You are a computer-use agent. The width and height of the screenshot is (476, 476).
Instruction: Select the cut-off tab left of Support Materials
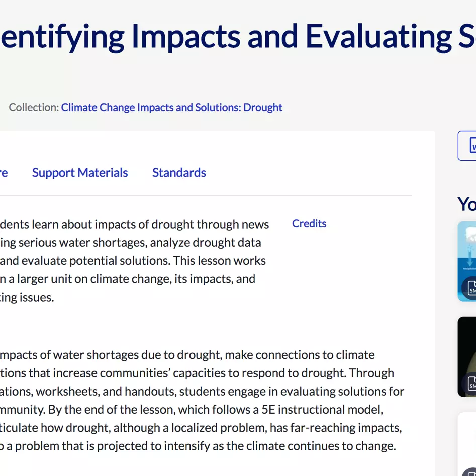point(4,172)
